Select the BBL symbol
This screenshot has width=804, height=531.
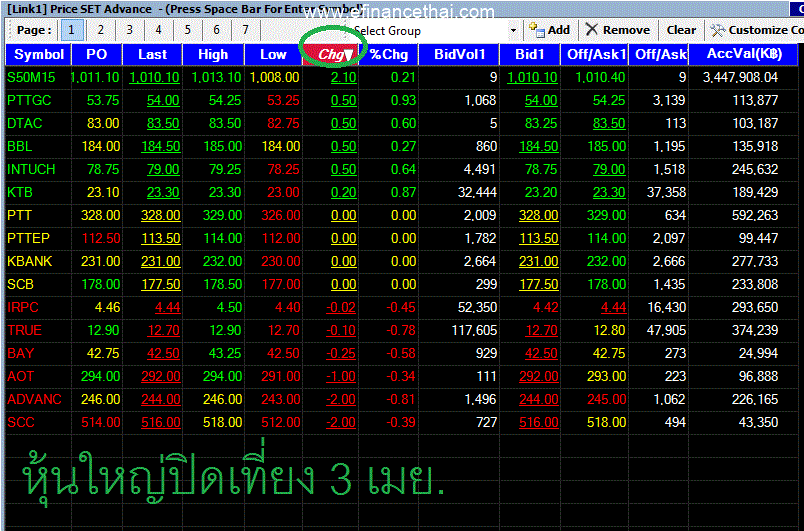(19, 147)
